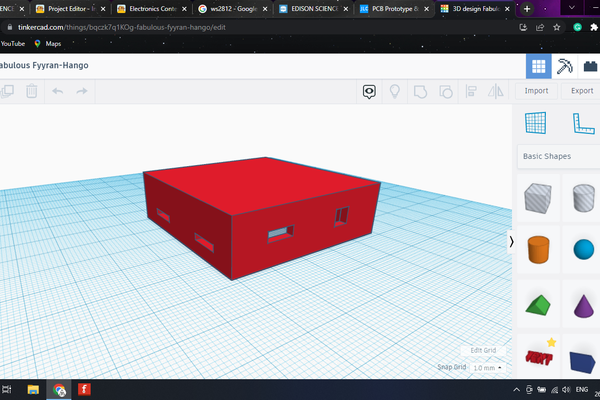Click the Chrome taskbar icon
Screen dimensions: 600x400
tap(59, 390)
